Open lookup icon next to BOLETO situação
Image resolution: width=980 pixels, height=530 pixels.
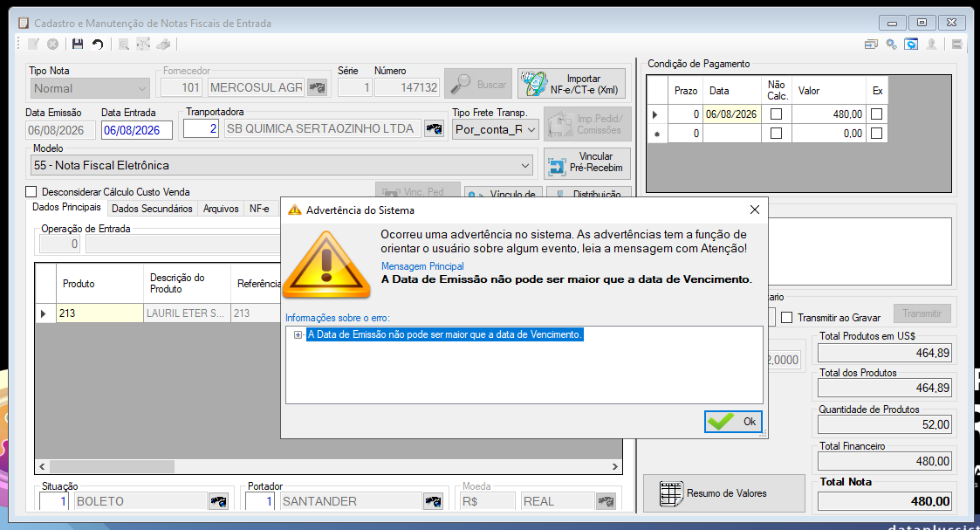pos(218,501)
